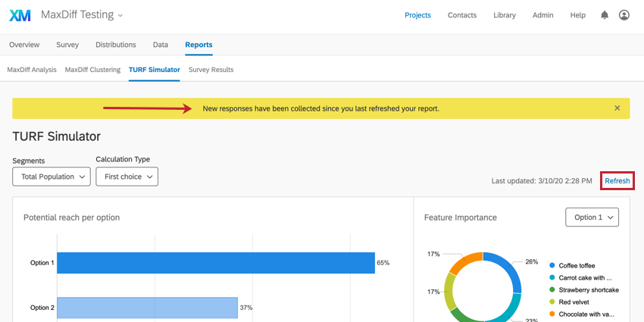This screenshot has height=322, width=644.
Task: Open the Distributions tab
Action: (x=116, y=45)
